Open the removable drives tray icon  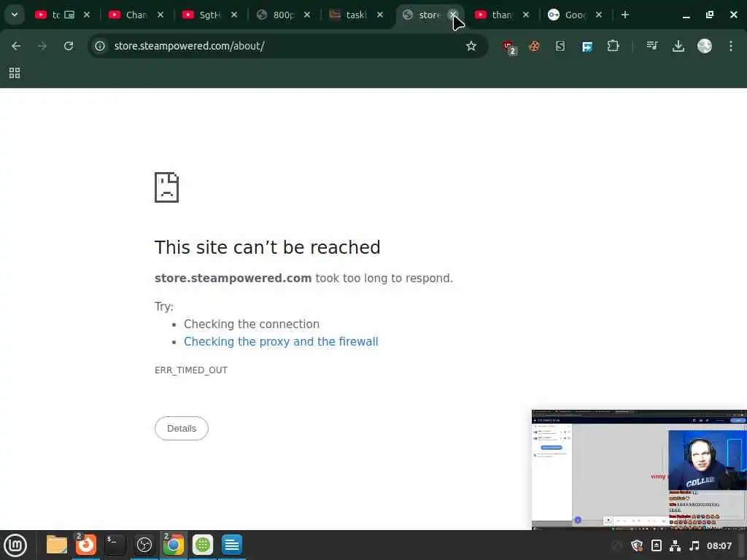[x=657, y=545]
